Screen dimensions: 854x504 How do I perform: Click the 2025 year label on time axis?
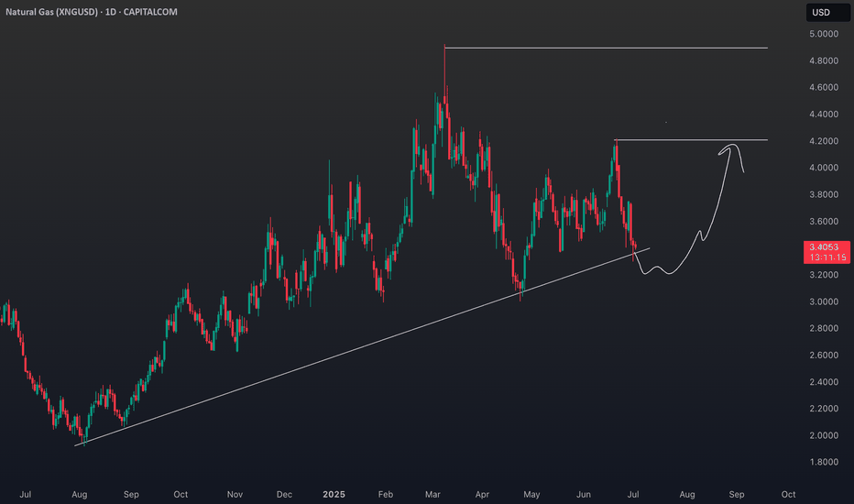[334, 494]
